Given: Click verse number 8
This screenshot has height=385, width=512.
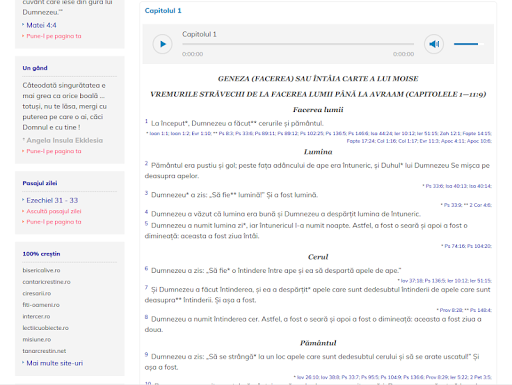Looking at the screenshot, I should point(146,317).
